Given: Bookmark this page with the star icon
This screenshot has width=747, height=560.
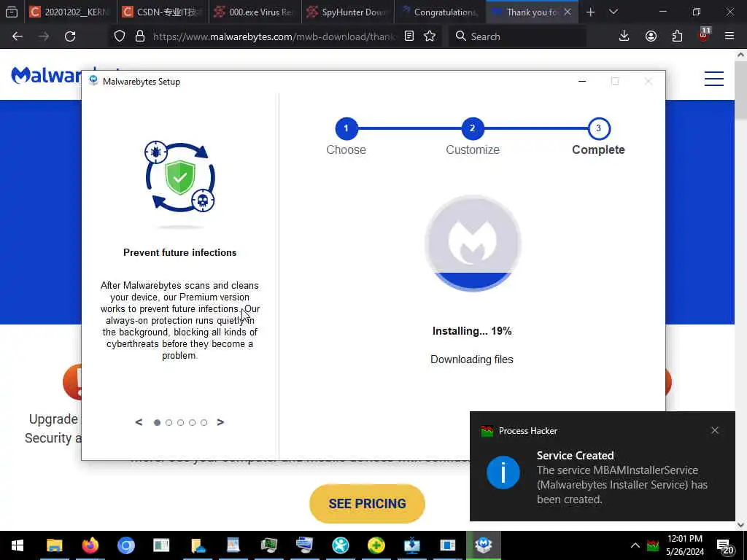Looking at the screenshot, I should 430,36.
